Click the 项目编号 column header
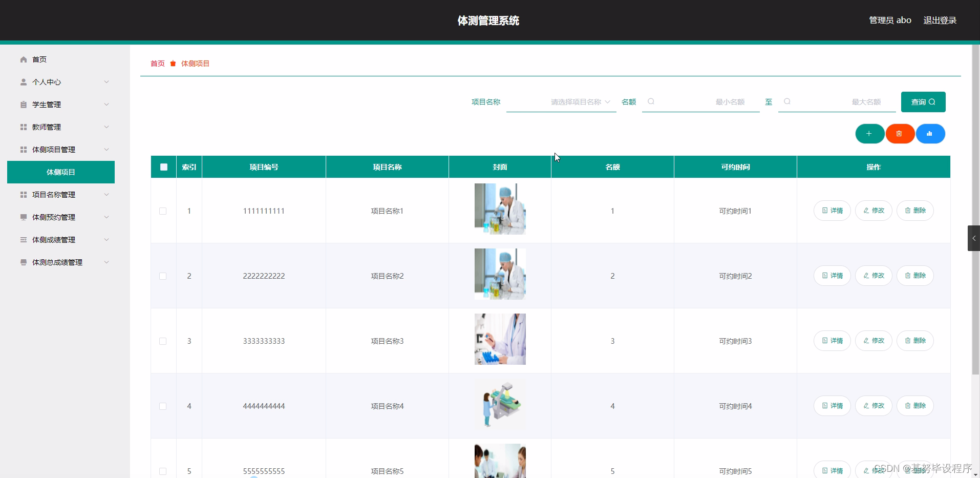This screenshot has width=980, height=478. (x=264, y=167)
